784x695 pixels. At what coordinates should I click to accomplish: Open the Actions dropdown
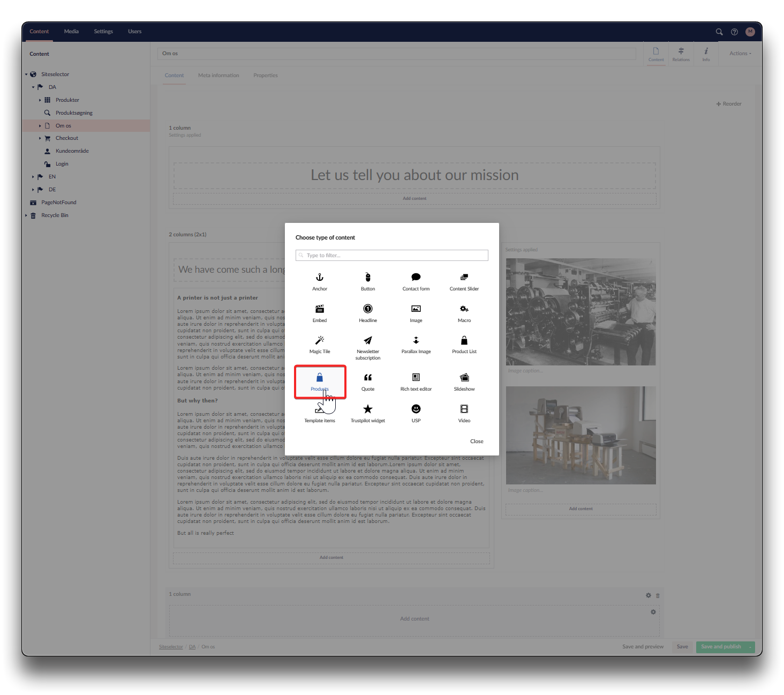tap(740, 54)
